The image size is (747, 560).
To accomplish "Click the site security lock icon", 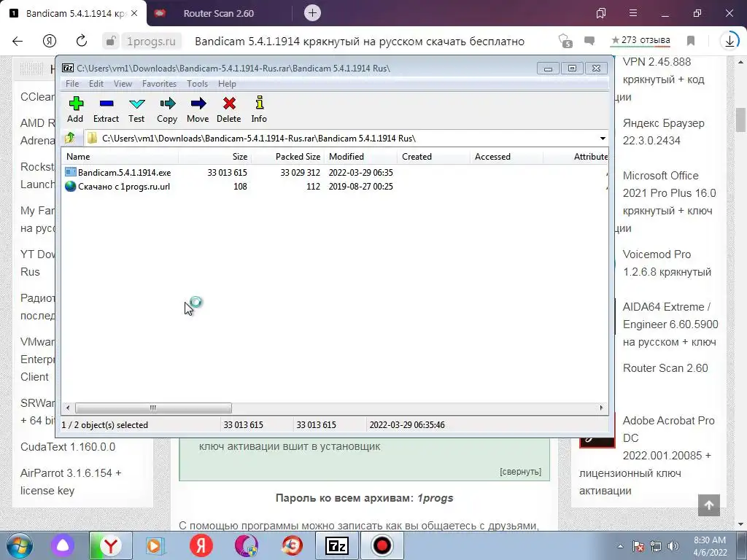I will 111,42.
